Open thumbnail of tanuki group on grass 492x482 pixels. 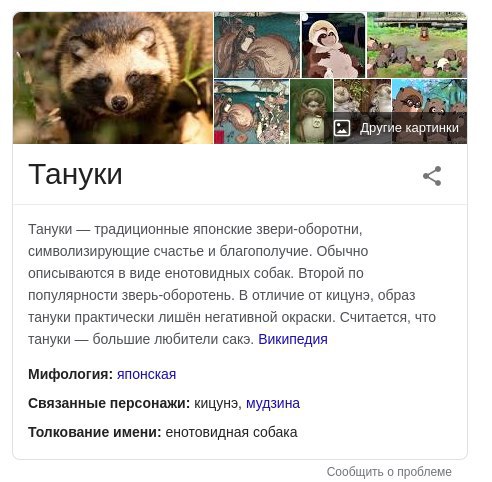pyautogui.click(x=417, y=45)
